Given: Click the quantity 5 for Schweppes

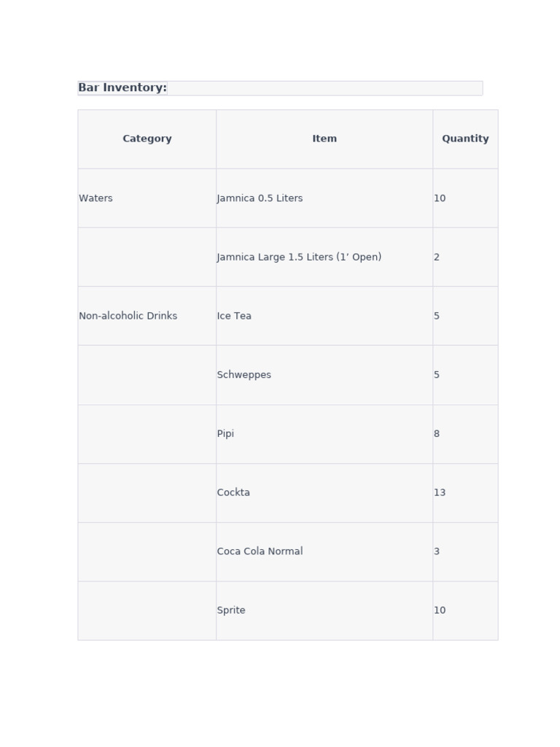Looking at the screenshot, I should (465, 375).
